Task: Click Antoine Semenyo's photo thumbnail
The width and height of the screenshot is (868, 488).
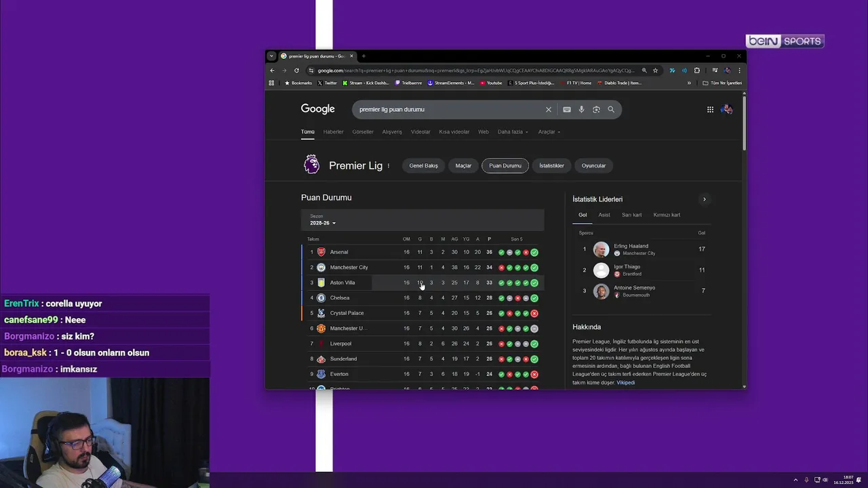Action: 601,291
